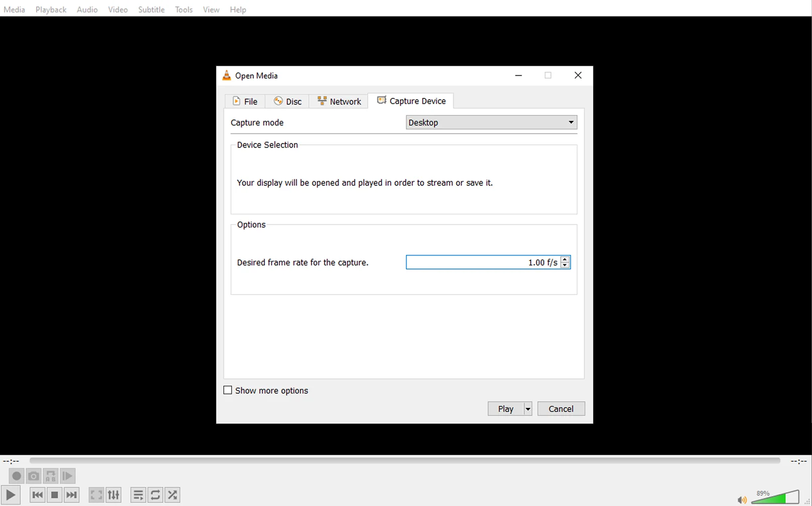Open the Playback menu

(x=51, y=10)
